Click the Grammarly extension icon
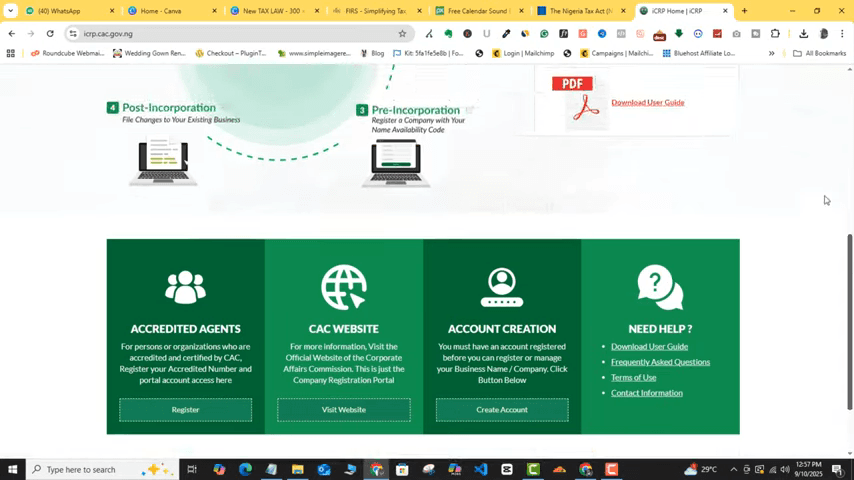This screenshot has width=854, height=480. tap(544, 34)
